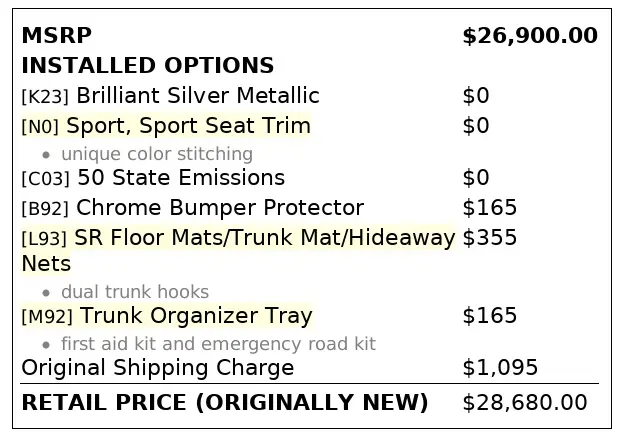Click the [K23] option code

(x=45, y=96)
